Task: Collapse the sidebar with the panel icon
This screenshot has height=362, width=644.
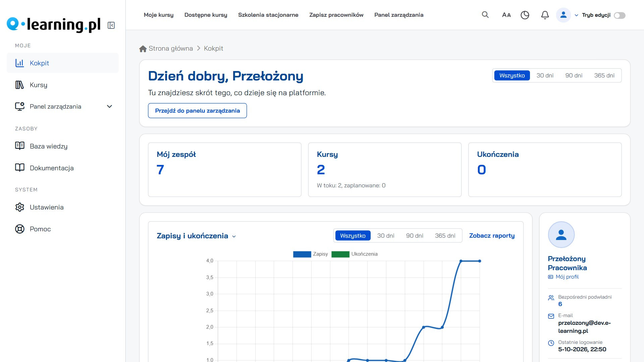Action: click(111, 25)
